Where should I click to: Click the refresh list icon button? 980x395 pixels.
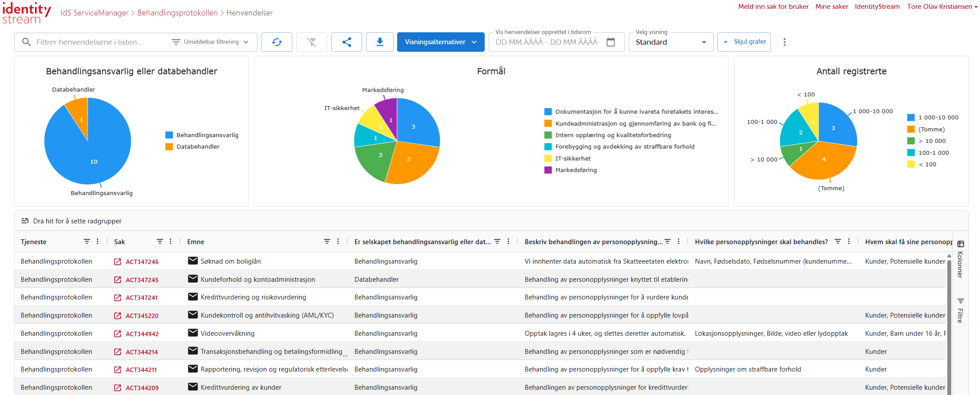coord(276,42)
